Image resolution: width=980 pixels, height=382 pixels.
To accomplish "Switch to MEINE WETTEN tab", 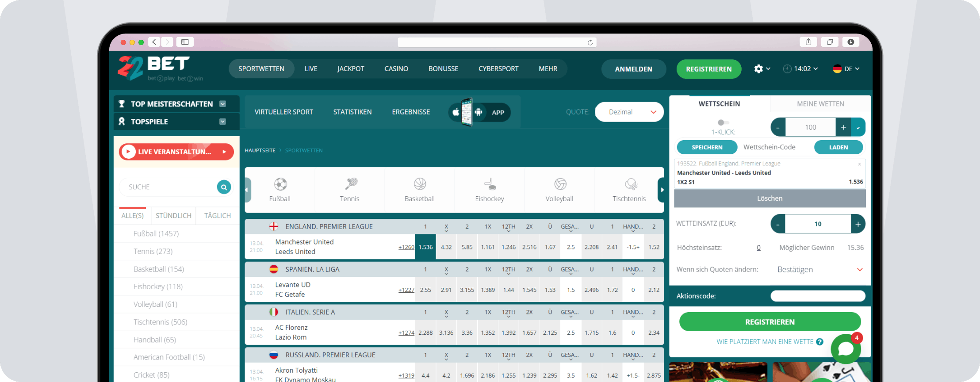I will pos(820,104).
